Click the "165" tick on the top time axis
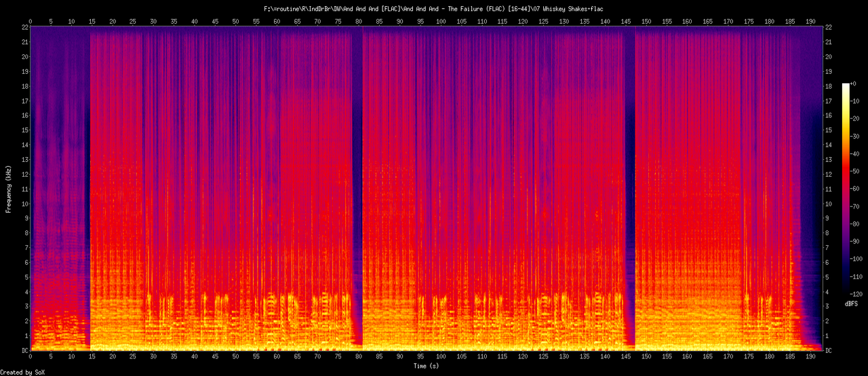 [x=707, y=21]
